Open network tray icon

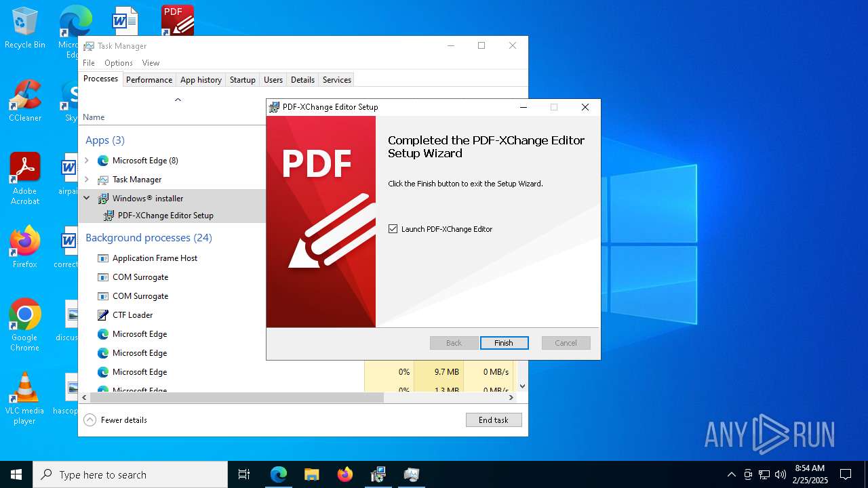[x=764, y=474]
